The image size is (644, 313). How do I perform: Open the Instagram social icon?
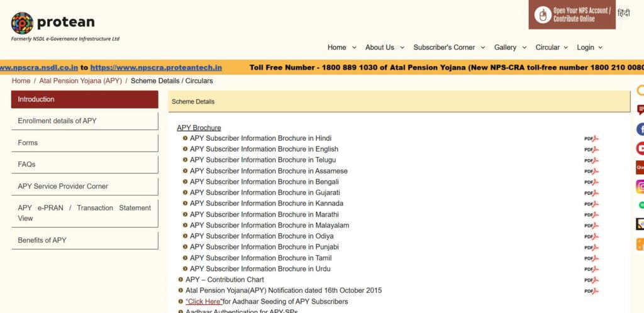pos(640,186)
